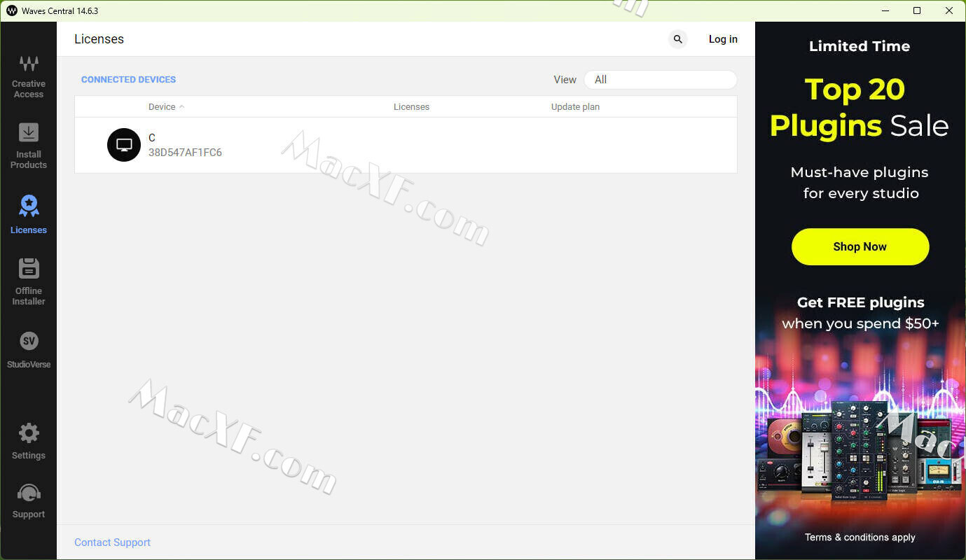Select device ID 38D547AF1FC6
This screenshot has height=560, width=966.
click(185, 153)
